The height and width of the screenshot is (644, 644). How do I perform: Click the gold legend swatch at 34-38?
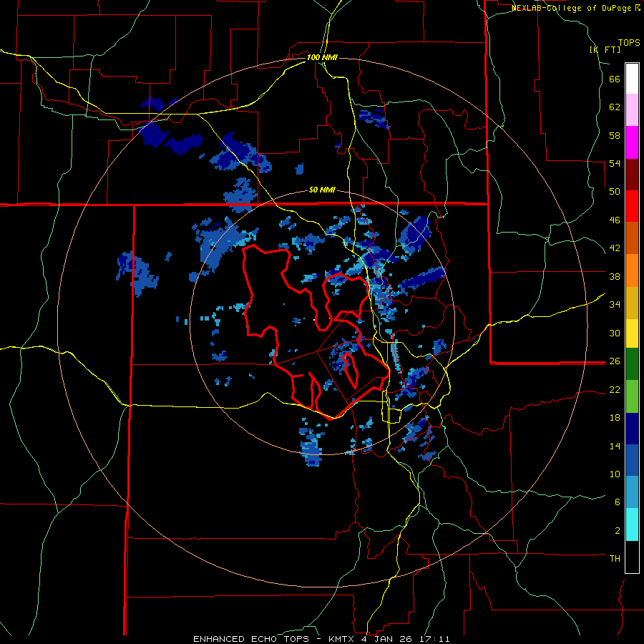pyautogui.click(x=632, y=303)
